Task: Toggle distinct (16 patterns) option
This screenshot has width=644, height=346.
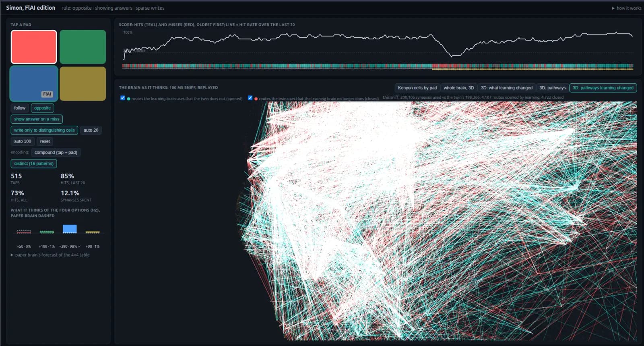Action: tap(34, 164)
